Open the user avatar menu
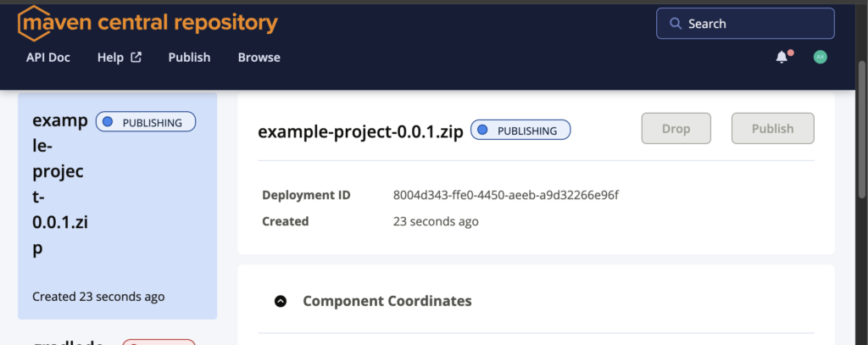This screenshot has height=345, width=868. (x=820, y=58)
